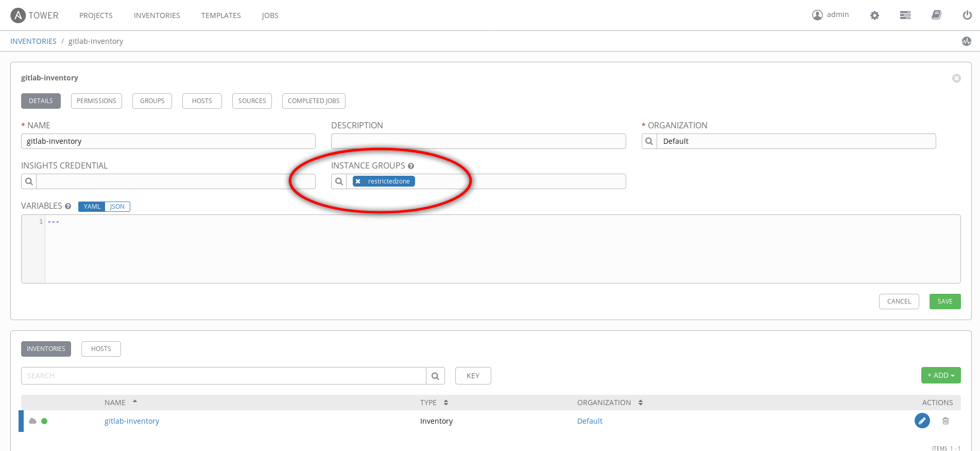The height and width of the screenshot is (451, 980).
Task: Click the trash delete icon for gitlab-inventory
Action: [x=945, y=421]
